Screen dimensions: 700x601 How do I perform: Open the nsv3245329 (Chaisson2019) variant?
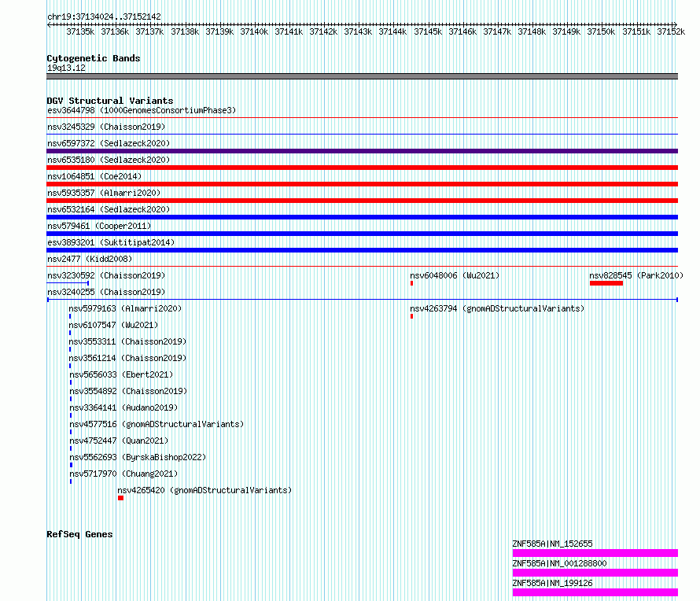pyautogui.click(x=106, y=127)
